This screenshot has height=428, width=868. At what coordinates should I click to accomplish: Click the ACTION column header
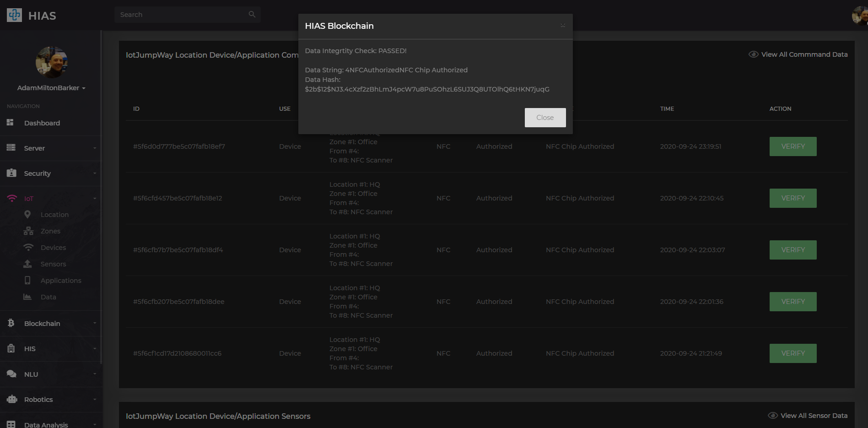(780, 109)
